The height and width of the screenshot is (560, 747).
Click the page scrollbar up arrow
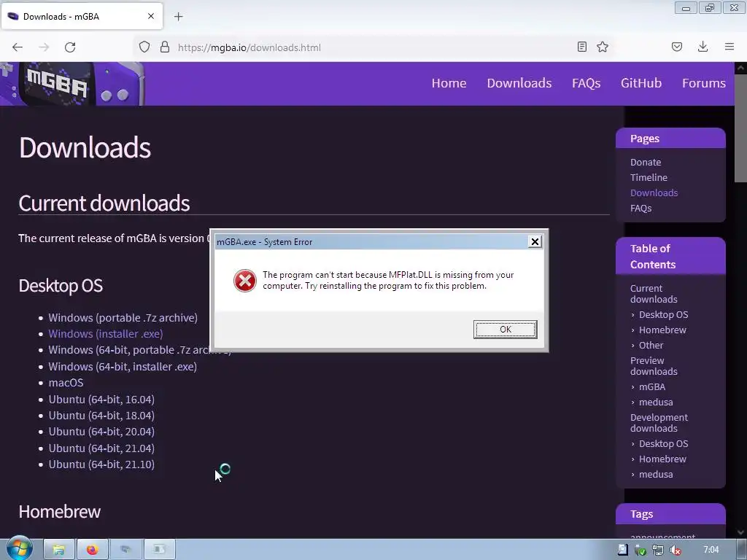click(741, 68)
